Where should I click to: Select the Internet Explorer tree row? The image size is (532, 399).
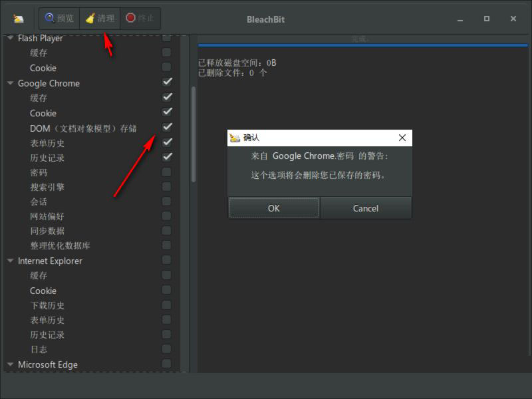click(x=92, y=261)
